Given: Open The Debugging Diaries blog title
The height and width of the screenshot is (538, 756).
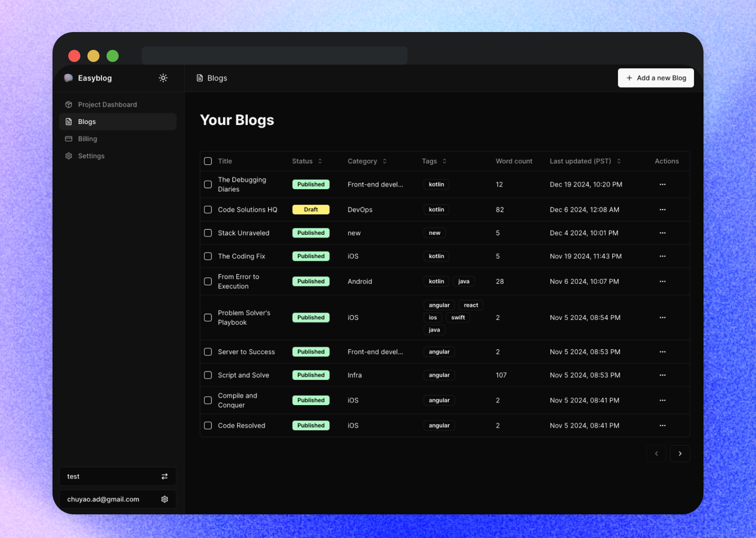Looking at the screenshot, I should [242, 184].
